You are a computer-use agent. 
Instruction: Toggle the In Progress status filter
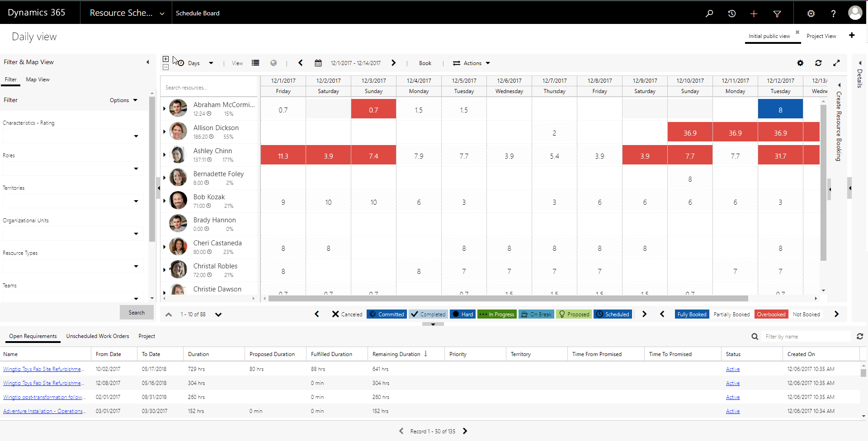coord(497,314)
